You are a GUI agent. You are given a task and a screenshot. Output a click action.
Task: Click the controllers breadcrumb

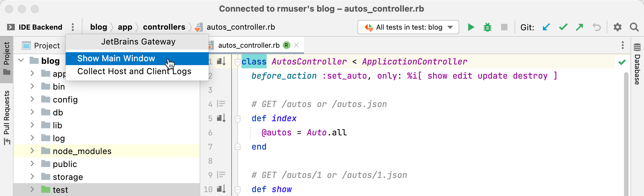(164, 27)
